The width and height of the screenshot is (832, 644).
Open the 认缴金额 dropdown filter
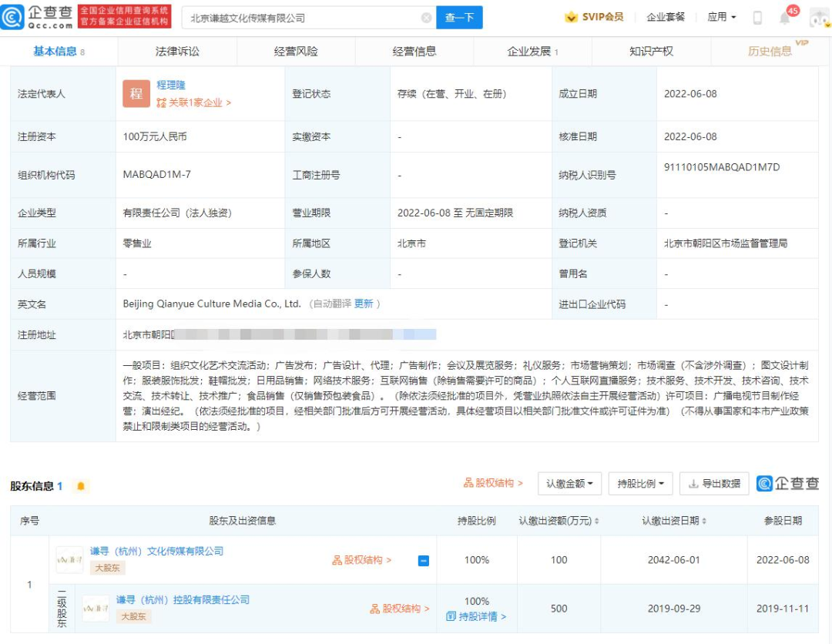pos(569,484)
